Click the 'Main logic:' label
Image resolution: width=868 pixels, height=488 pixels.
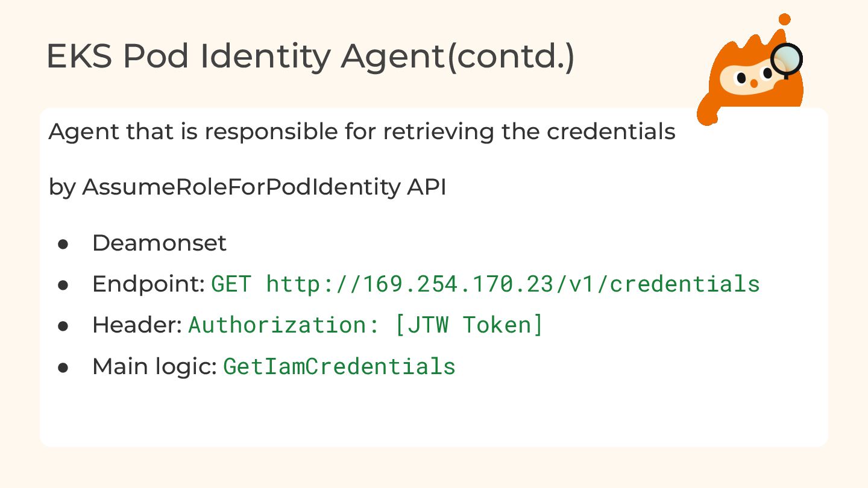(x=154, y=366)
